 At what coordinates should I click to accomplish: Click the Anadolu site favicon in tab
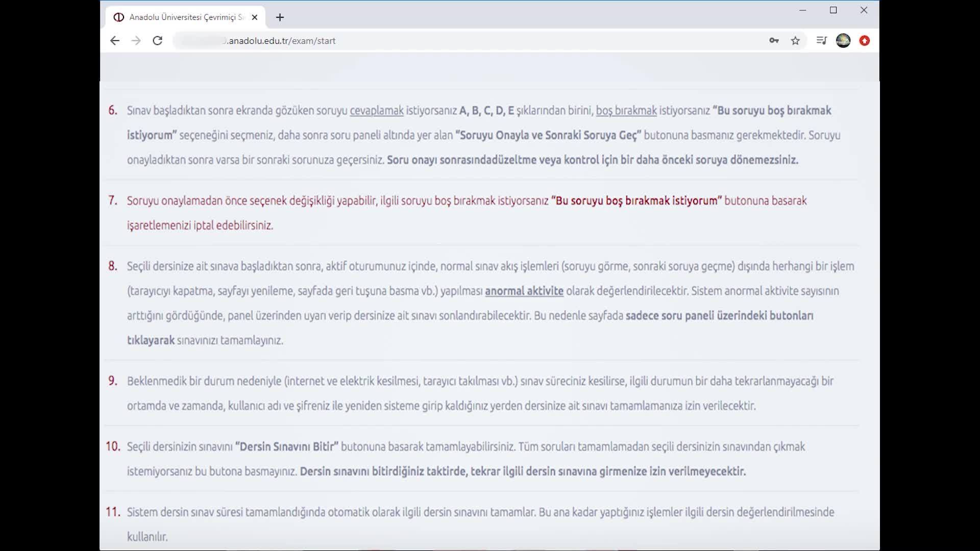pyautogui.click(x=119, y=17)
